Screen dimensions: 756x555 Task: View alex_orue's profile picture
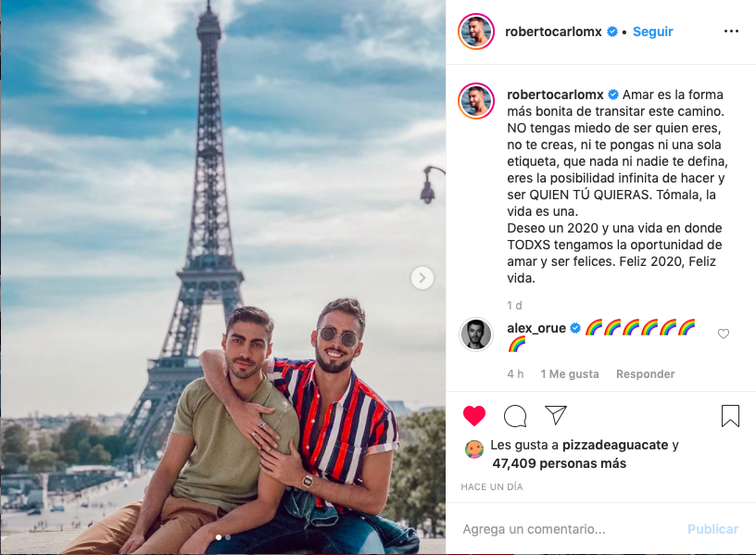point(476,334)
